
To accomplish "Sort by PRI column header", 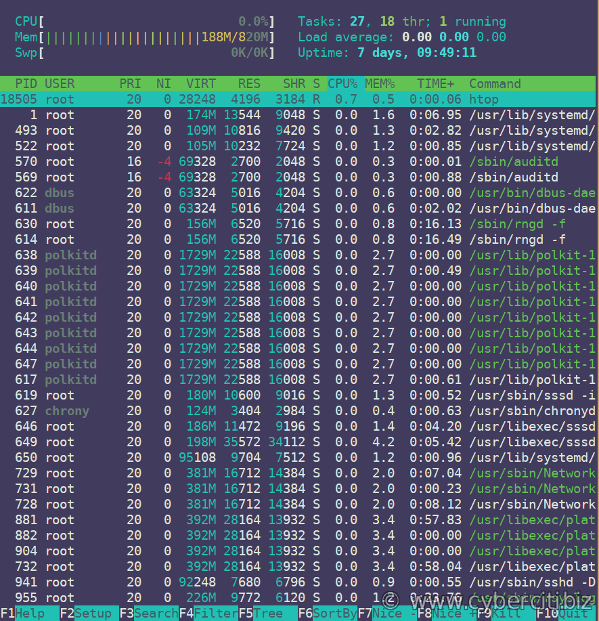I will [x=130, y=84].
